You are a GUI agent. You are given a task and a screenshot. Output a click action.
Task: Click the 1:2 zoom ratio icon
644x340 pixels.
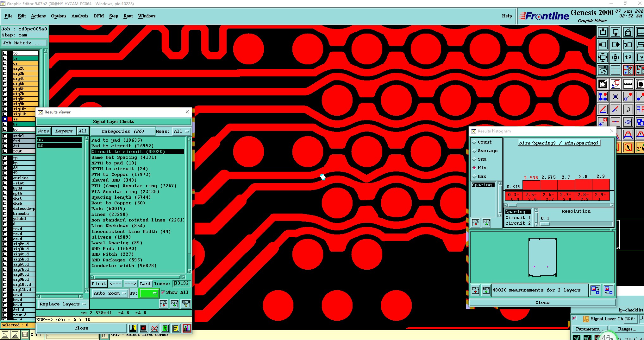[628, 57]
